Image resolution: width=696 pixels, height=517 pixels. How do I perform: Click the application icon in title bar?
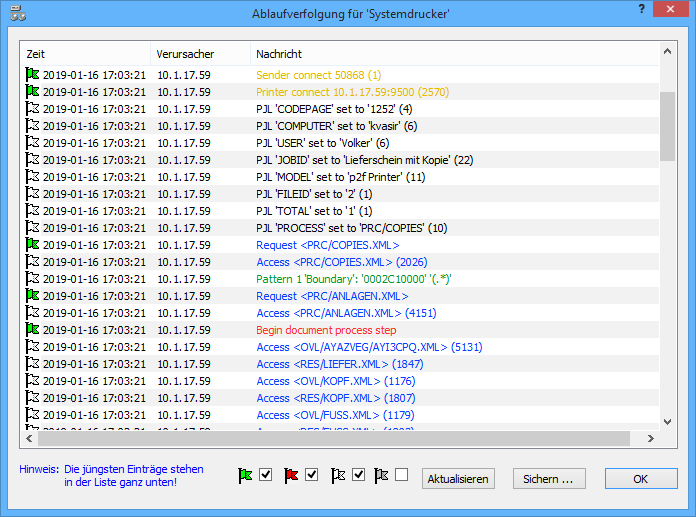tap(16, 12)
